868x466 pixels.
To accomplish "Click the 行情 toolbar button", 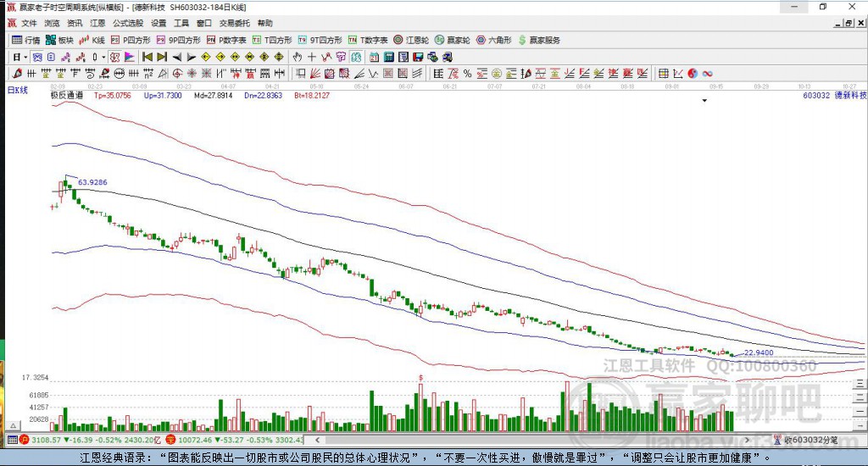I will point(26,40).
